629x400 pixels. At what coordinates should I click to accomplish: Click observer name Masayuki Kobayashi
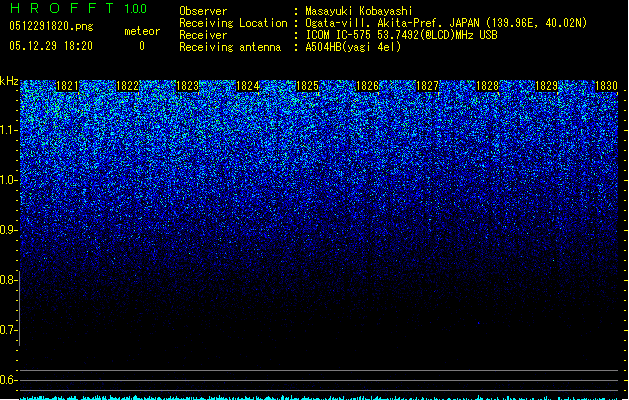[359, 11]
